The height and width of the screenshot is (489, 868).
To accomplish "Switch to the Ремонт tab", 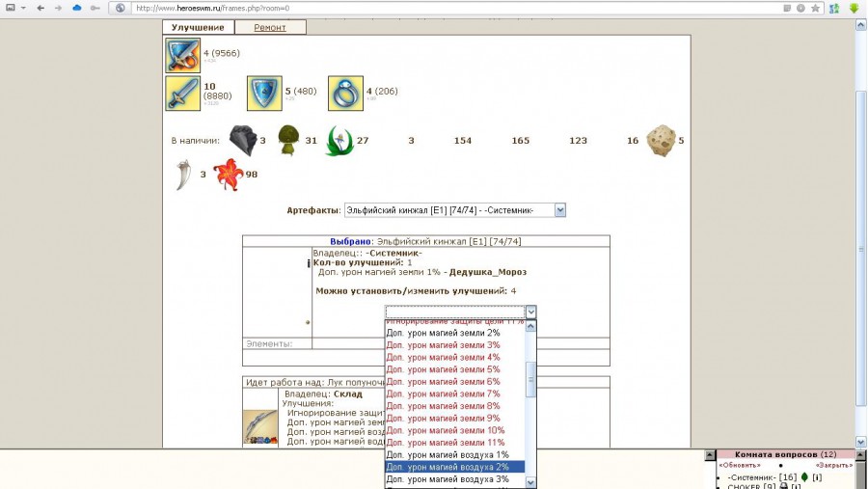I will pyautogui.click(x=270, y=27).
